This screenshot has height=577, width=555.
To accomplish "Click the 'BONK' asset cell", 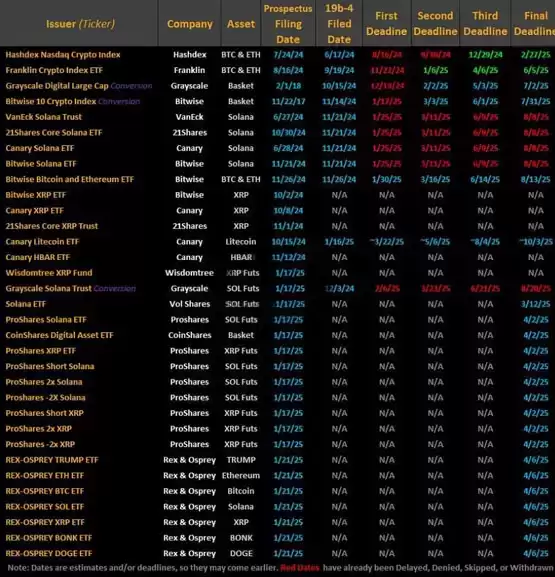I will coord(241,538).
